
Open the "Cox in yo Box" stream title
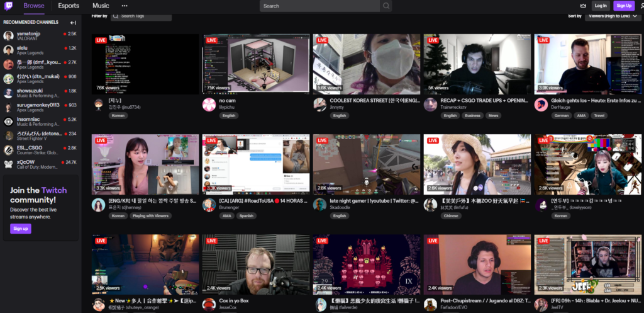[234, 301]
